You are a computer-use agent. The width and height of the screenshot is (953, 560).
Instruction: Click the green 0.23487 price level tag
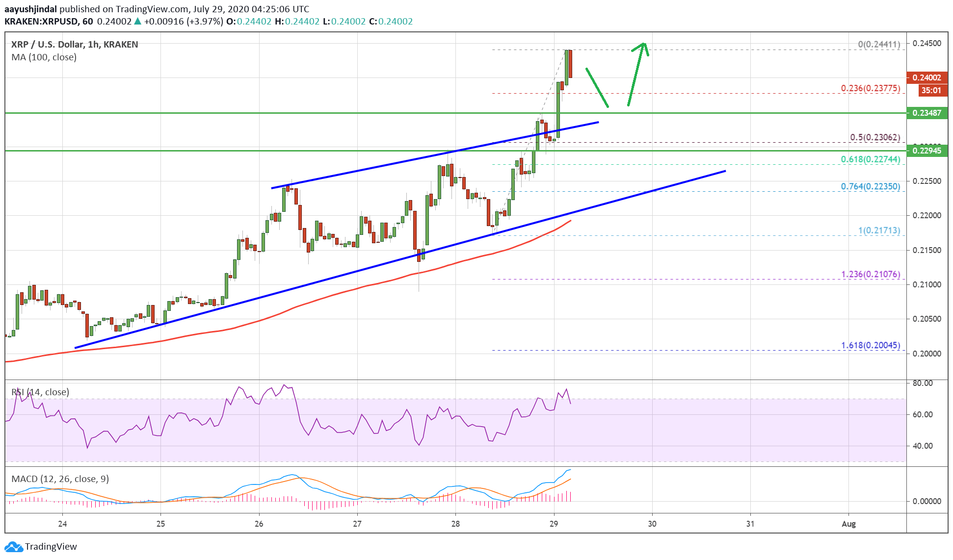pyautogui.click(x=927, y=113)
